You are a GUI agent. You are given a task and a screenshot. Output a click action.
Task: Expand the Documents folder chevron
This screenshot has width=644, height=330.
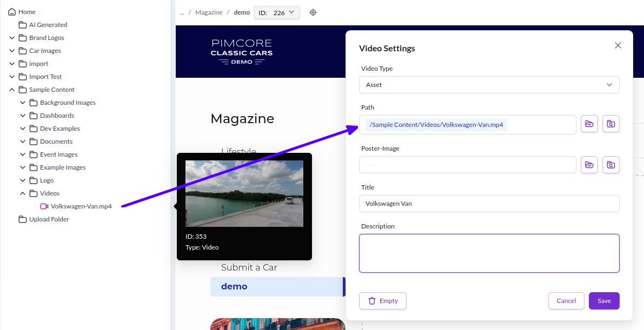(23, 141)
